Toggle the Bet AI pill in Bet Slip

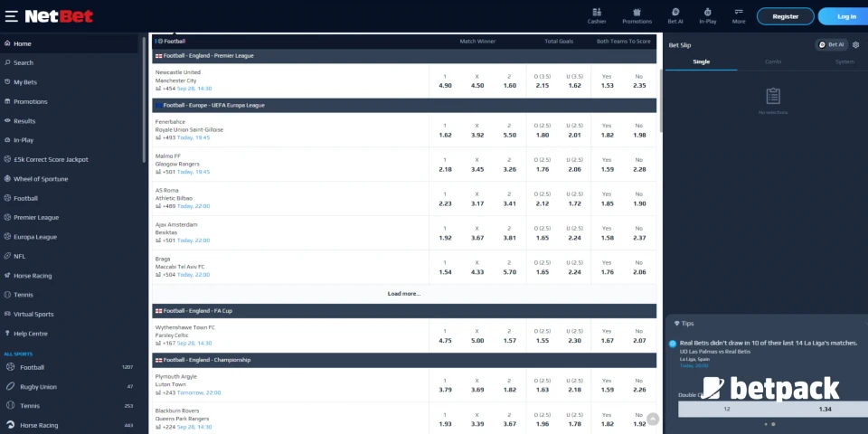coord(832,45)
